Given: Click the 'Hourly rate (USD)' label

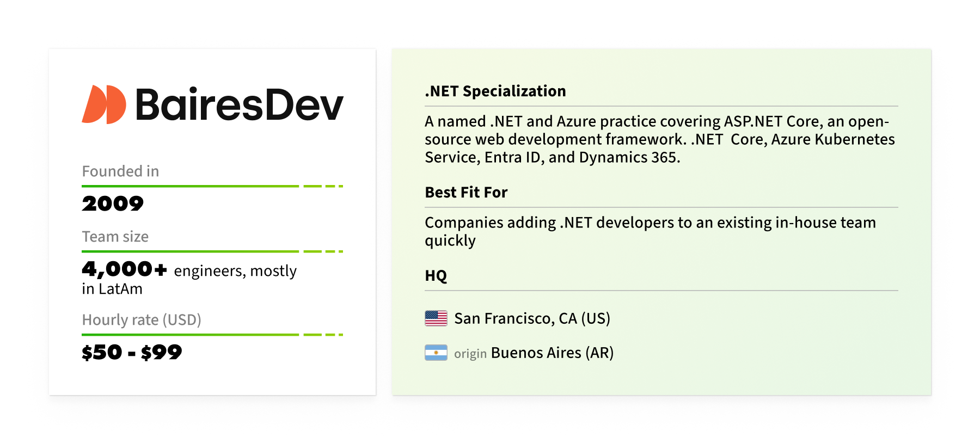Looking at the screenshot, I should [x=142, y=320].
